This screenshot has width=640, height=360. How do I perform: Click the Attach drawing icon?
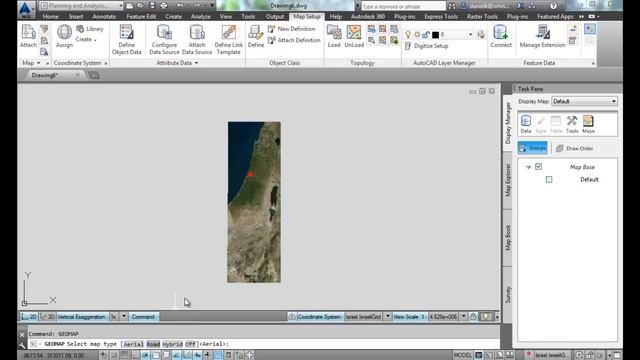pos(28,32)
